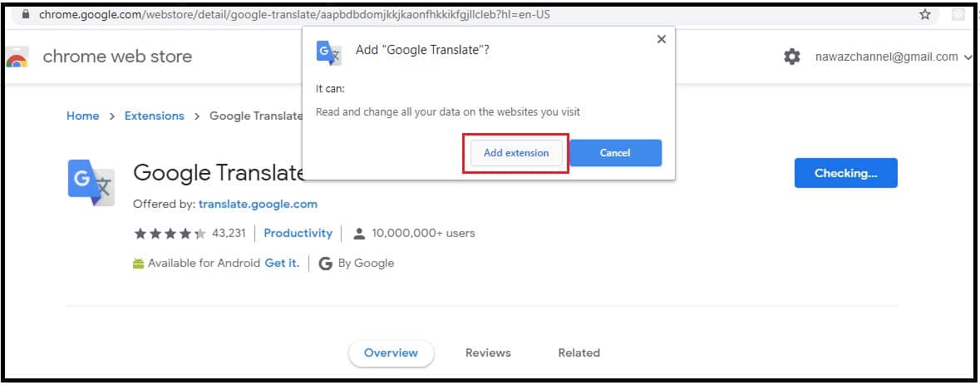Close the Add Google Translate dialog
Image resolution: width=980 pixels, height=385 pixels.
662,39
